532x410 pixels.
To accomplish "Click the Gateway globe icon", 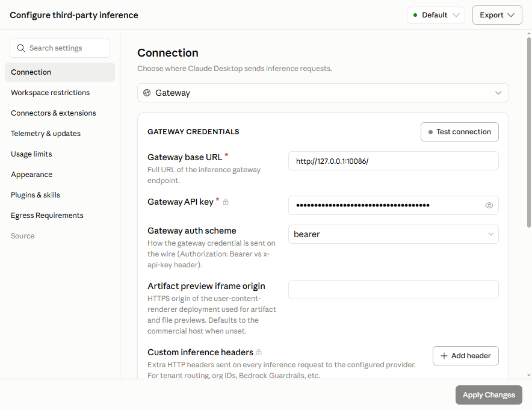I will pos(147,93).
